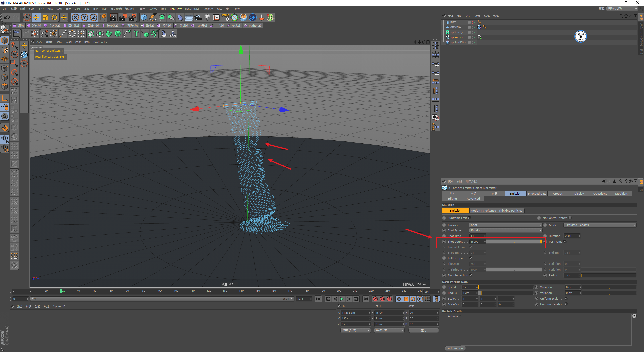Open the RealFlow menu
This screenshot has height=352, width=644.
coord(176,9)
